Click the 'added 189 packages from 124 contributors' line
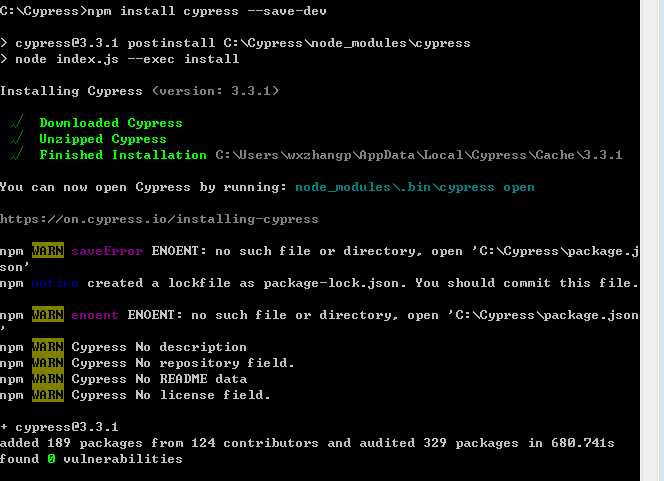The height and width of the screenshot is (481, 664). click(307, 443)
